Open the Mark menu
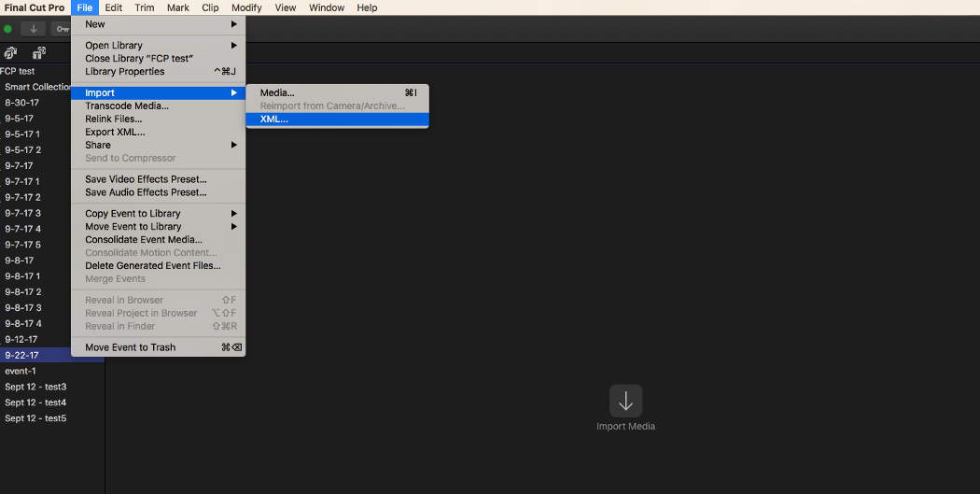The image size is (980, 494). [x=178, y=7]
